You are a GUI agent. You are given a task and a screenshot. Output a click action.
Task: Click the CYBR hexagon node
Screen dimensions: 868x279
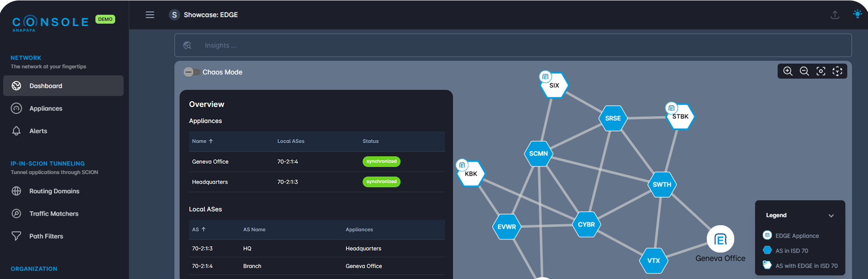coord(586,224)
